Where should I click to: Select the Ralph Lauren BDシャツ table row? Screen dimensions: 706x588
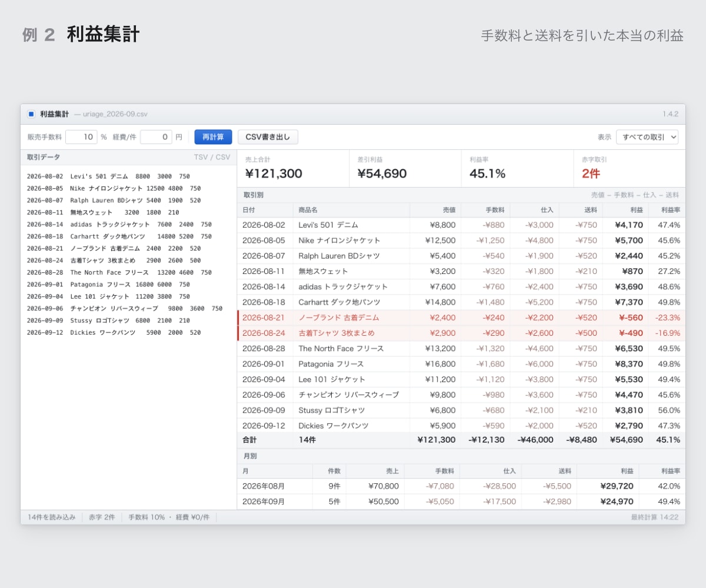[461, 256]
